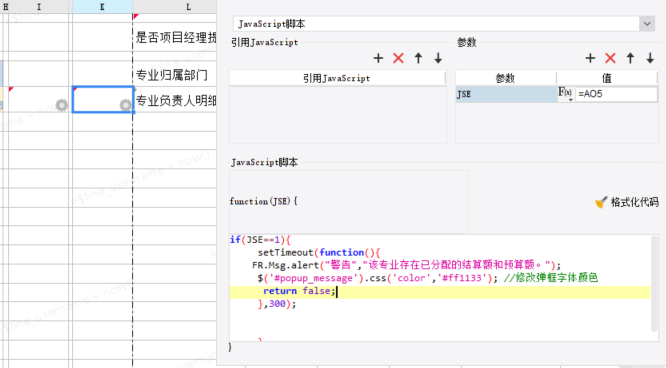Click the 引用JavaScript column header

(337, 78)
